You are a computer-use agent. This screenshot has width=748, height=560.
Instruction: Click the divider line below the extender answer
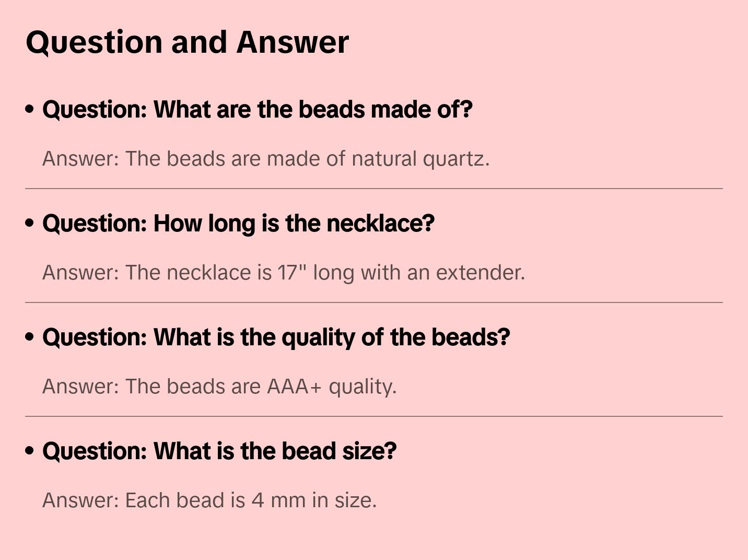coord(374,302)
